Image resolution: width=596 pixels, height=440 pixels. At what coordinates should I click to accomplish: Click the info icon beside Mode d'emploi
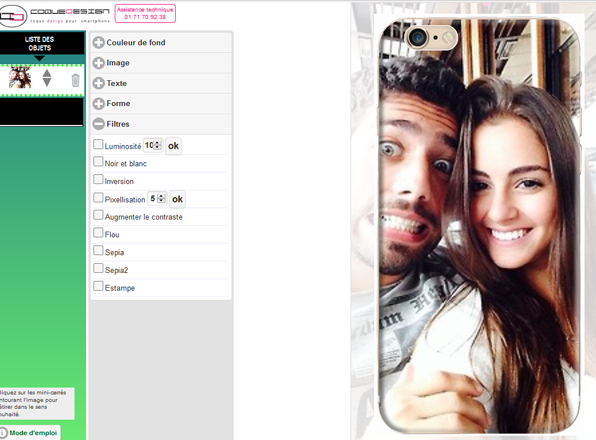click(x=3, y=433)
